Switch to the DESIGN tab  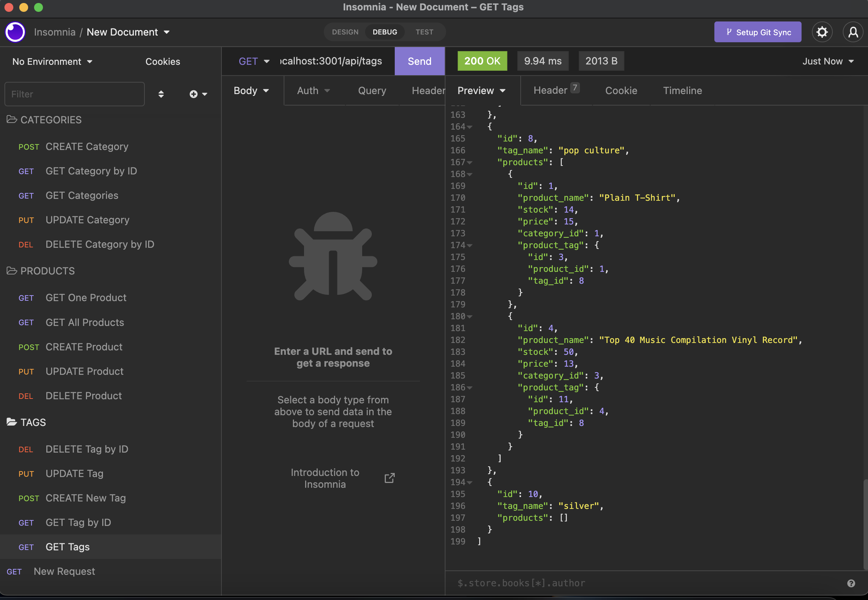coord(345,32)
